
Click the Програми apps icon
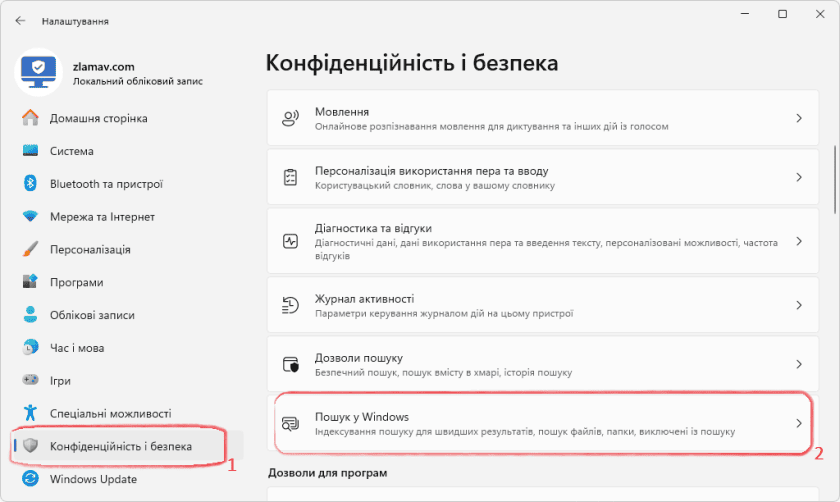[x=31, y=282]
